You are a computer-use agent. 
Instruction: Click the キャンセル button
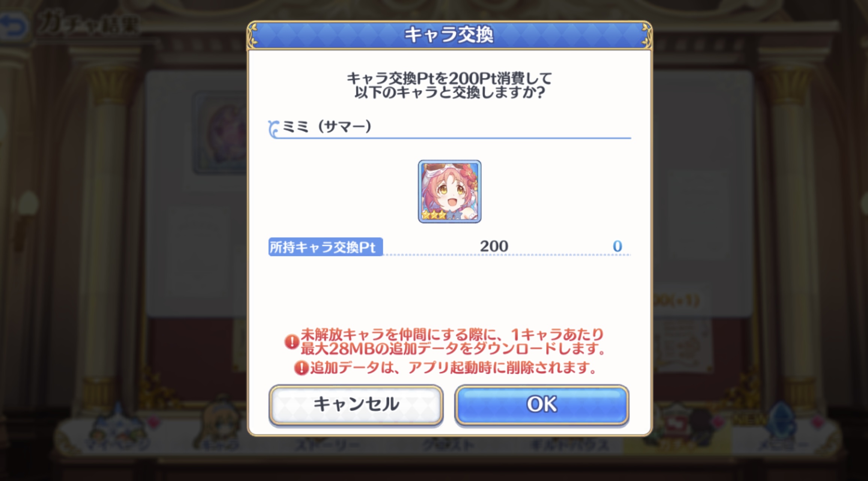356,405
